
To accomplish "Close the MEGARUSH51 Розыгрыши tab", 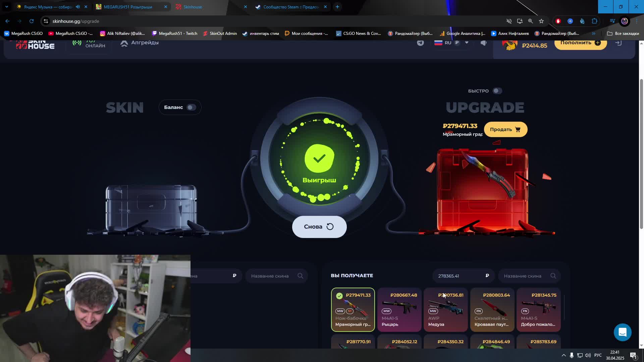I will point(165,7).
